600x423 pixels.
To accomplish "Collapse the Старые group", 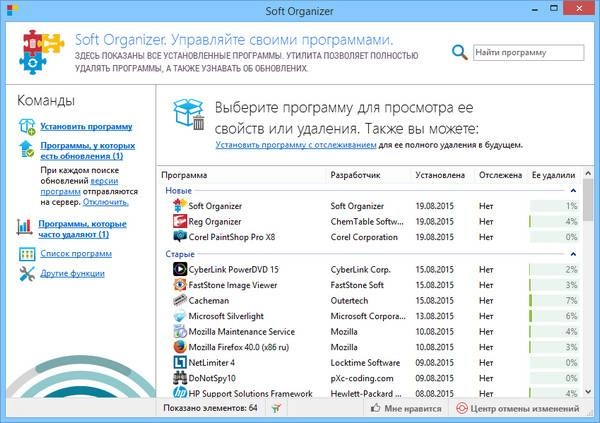I will [573, 254].
